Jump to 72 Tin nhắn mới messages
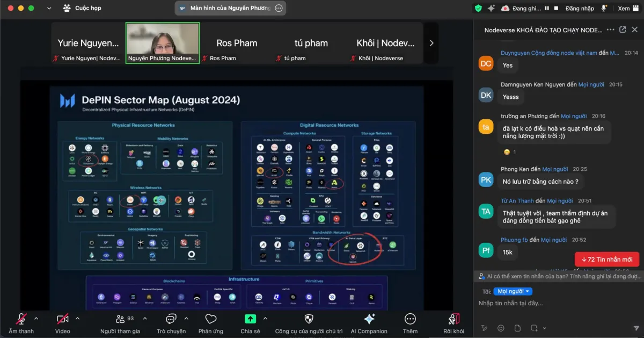Viewport: 644px width, 338px height. coord(606,260)
